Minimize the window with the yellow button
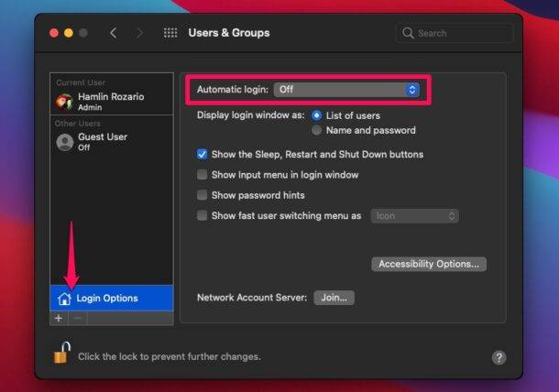 [x=69, y=33]
